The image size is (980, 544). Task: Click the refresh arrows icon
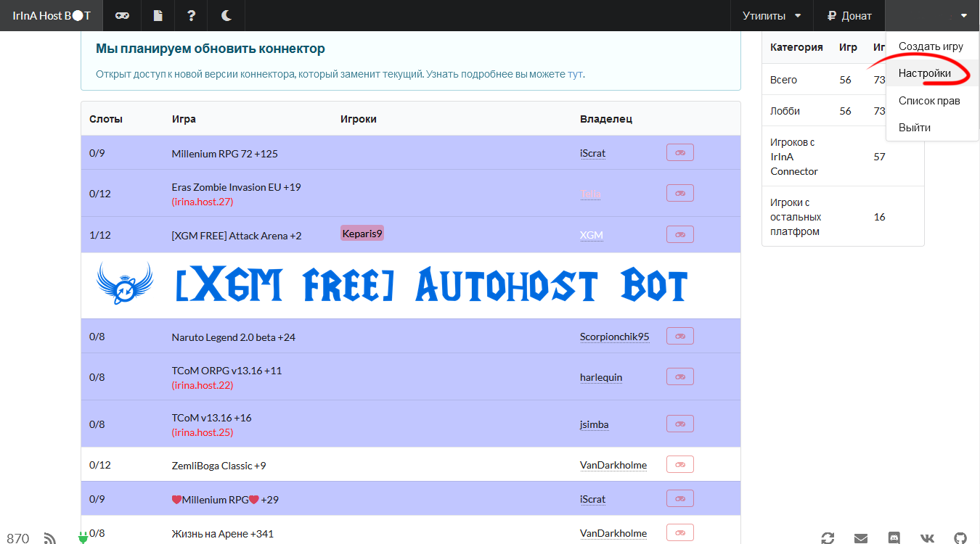[828, 537]
